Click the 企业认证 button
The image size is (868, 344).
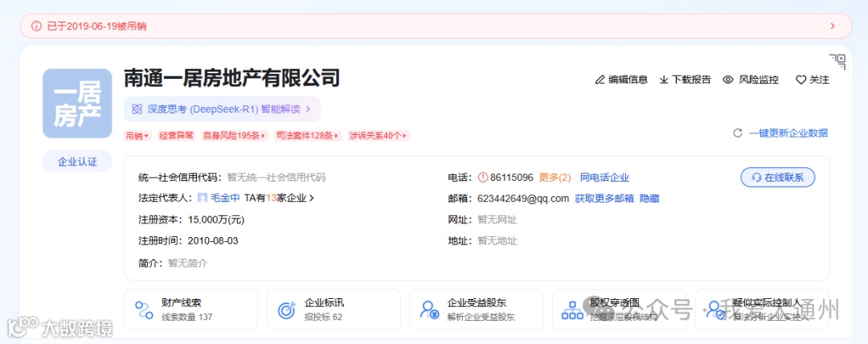point(77,162)
